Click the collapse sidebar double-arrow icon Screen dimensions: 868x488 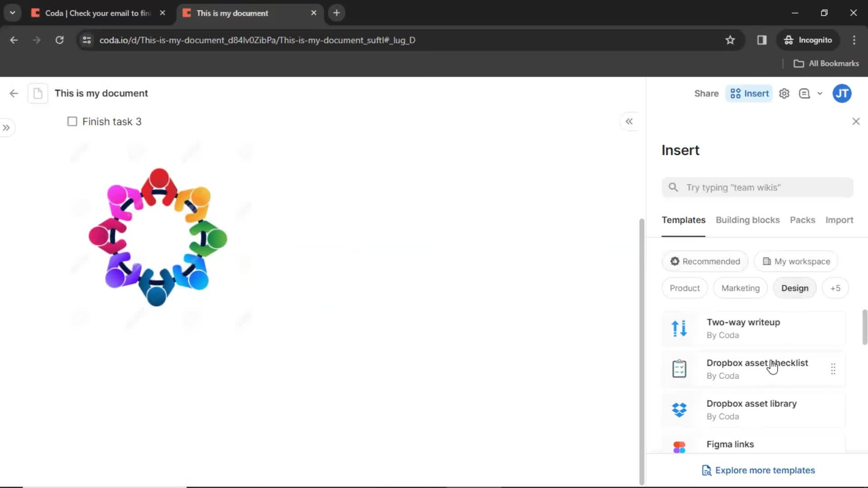(x=630, y=121)
